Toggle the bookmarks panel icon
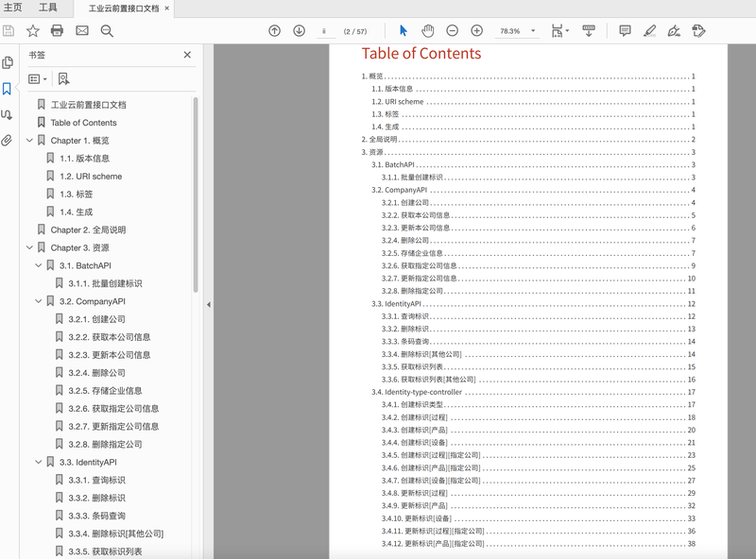The image size is (756, 559). (7, 89)
